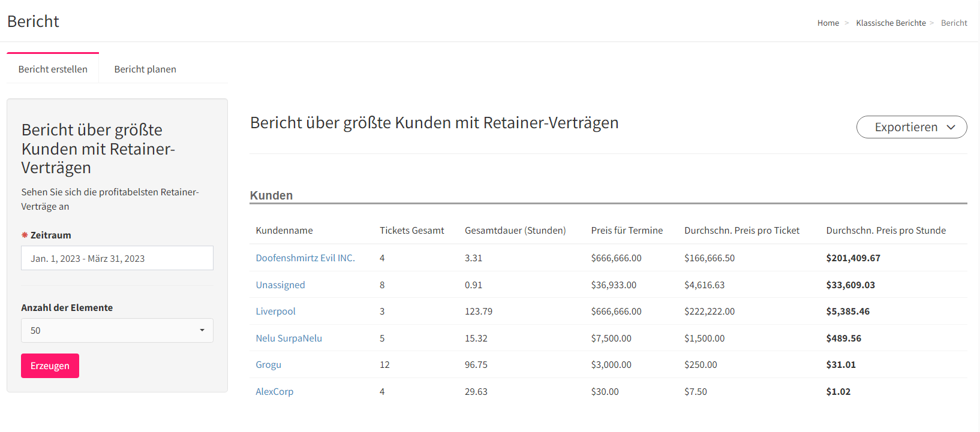Screen dimensions: 980x432
Task: Open Klassische Berichte breadcrumb
Action: (891, 23)
